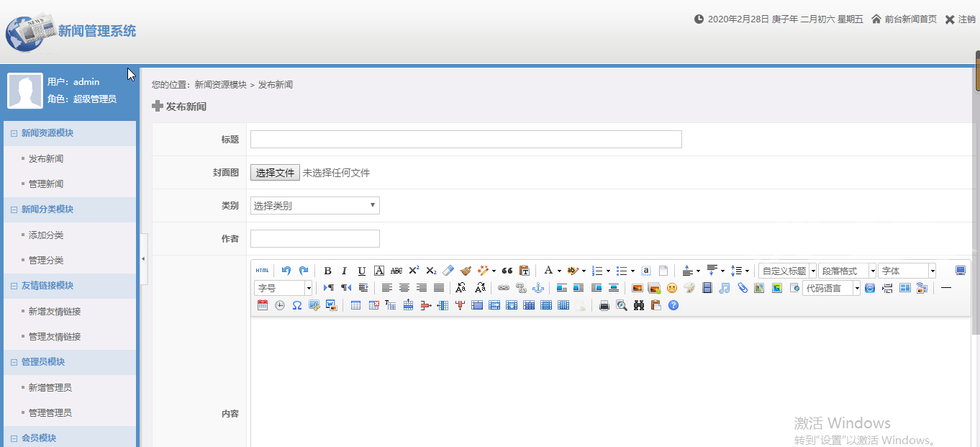Click the insert hyperlink chain icon
980x447 pixels.
[504, 288]
